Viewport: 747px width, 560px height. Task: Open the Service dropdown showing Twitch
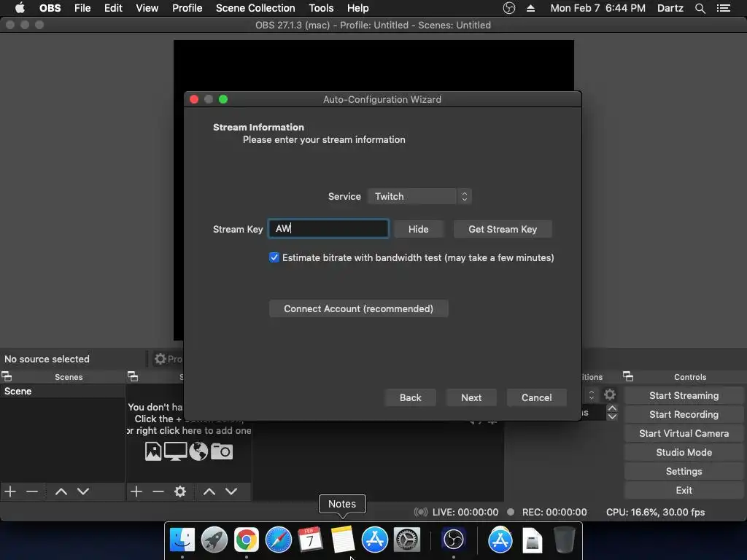(419, 196)
